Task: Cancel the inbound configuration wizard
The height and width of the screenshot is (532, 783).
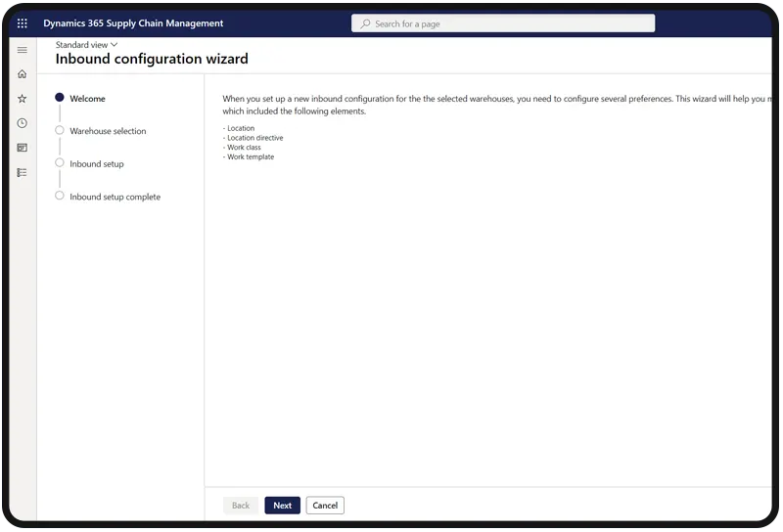Action: (x=325, y=506)
